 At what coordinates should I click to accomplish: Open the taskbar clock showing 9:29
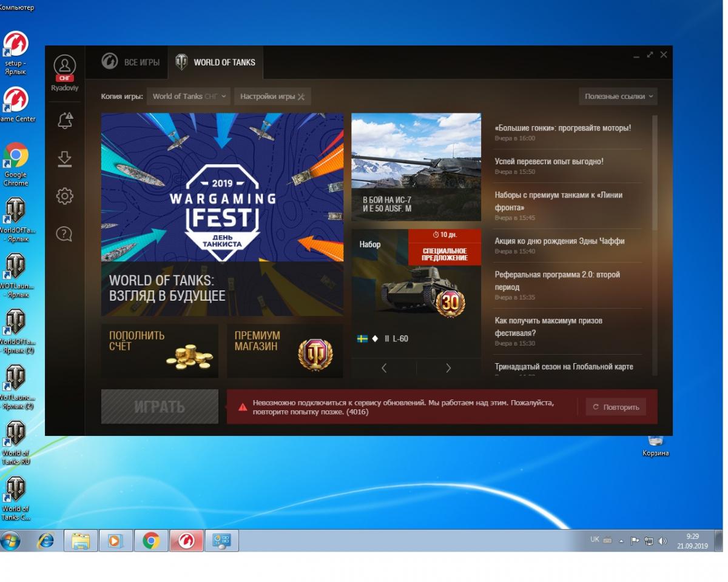692,541
